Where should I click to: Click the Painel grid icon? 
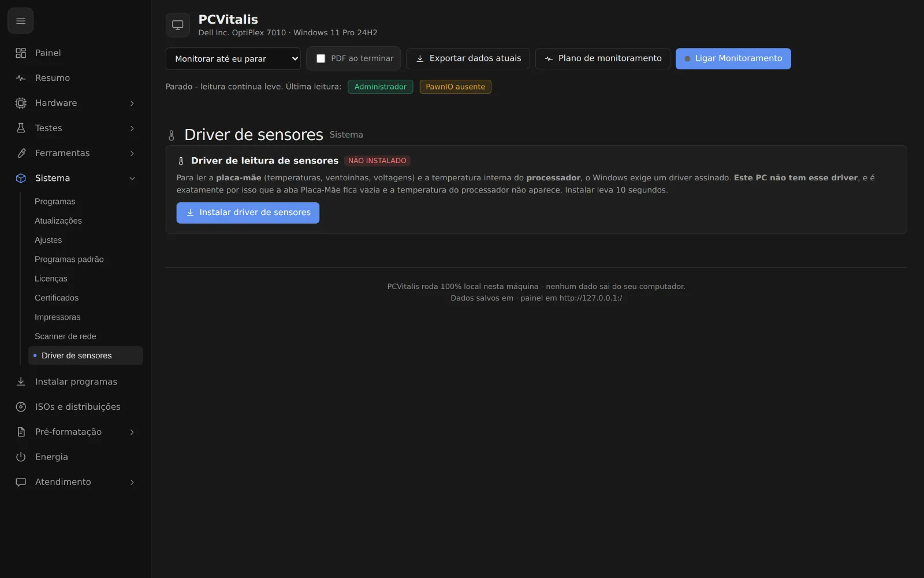click(21, 53)
